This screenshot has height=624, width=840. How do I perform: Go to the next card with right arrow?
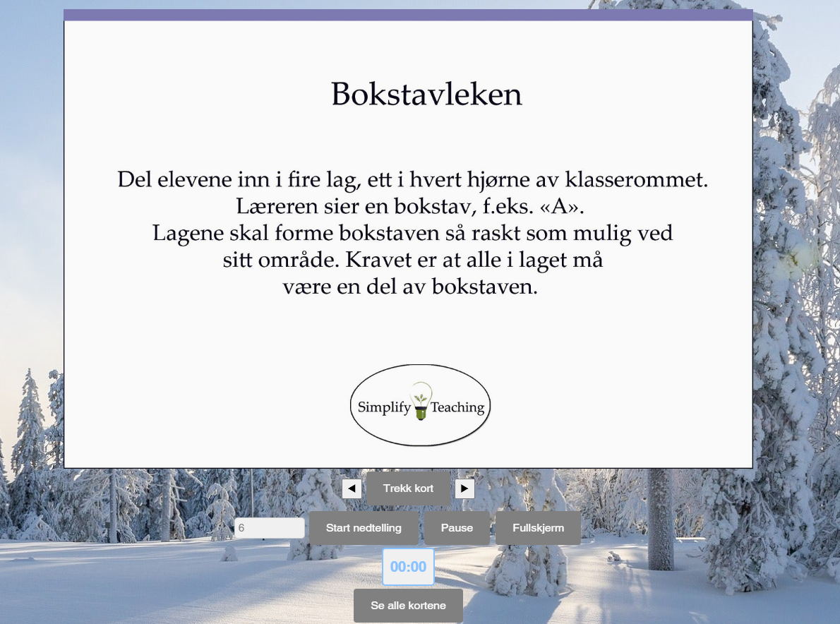pyautogui.click(x=464, y=488)
